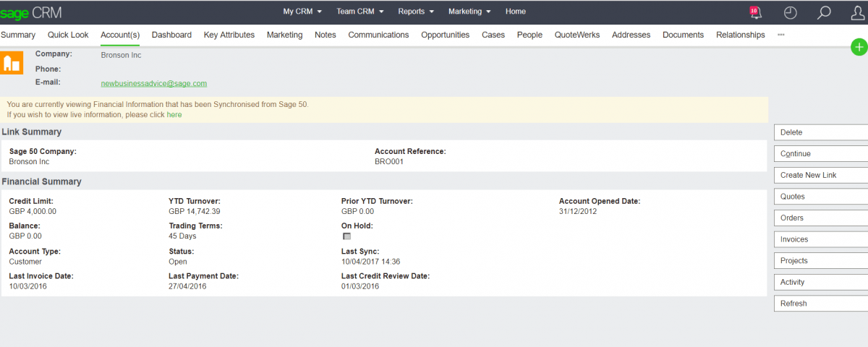Open the Dashboard tab
This screenshot has height=347, width=868.
pos(171,35)
